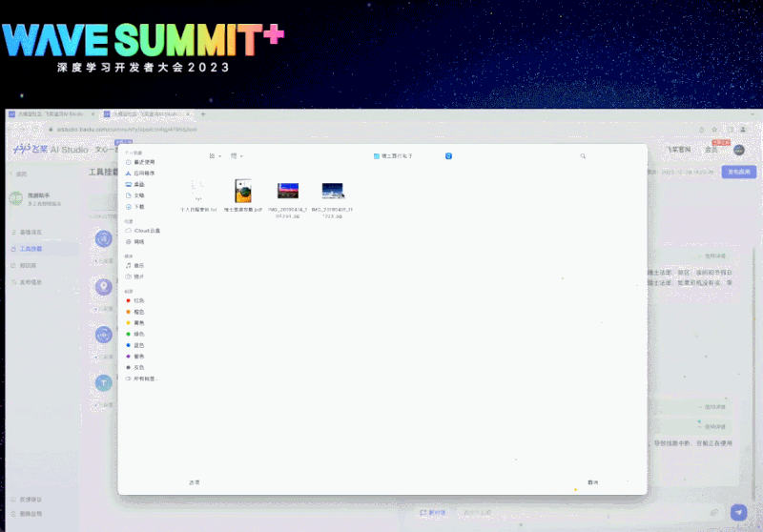Filter by the 红色 tag
Screen dimensions: 763x532
point(139,299)
